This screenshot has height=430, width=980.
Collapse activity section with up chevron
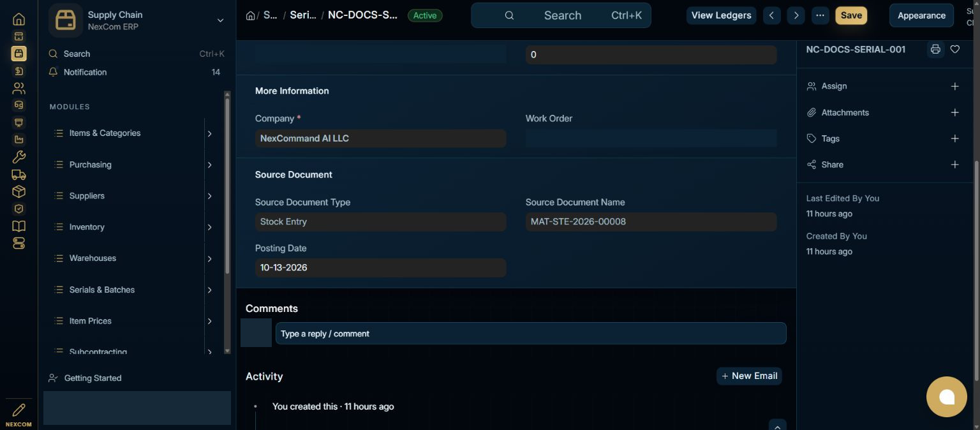(777, 425)
